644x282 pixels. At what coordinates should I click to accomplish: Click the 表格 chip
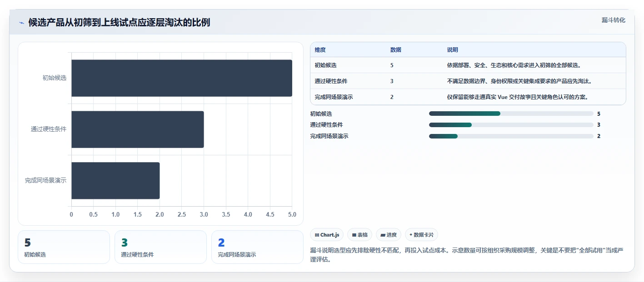359,235
